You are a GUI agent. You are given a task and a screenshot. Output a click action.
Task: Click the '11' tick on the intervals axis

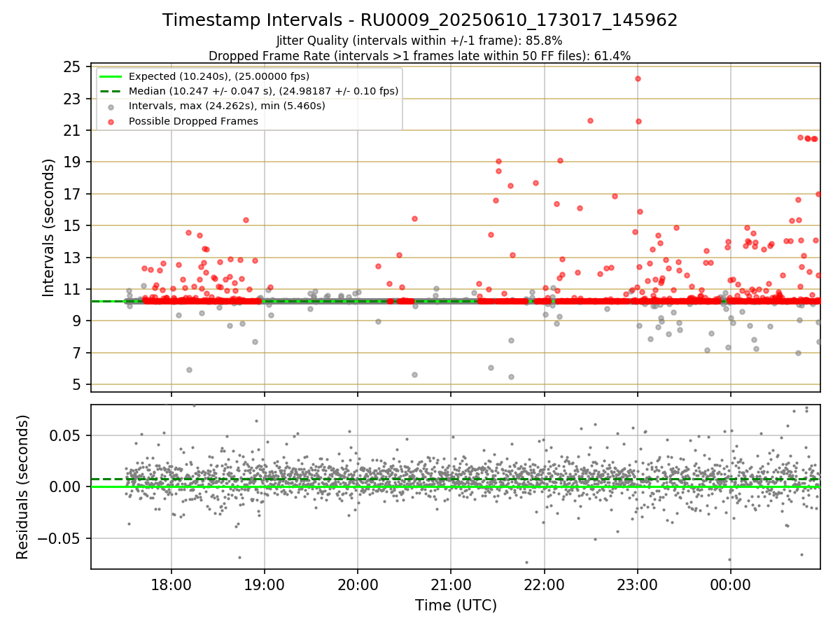[72, 289]
